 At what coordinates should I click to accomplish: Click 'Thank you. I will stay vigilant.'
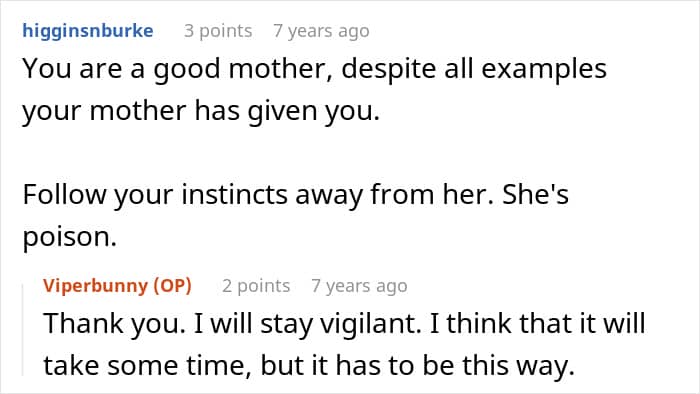232,324
